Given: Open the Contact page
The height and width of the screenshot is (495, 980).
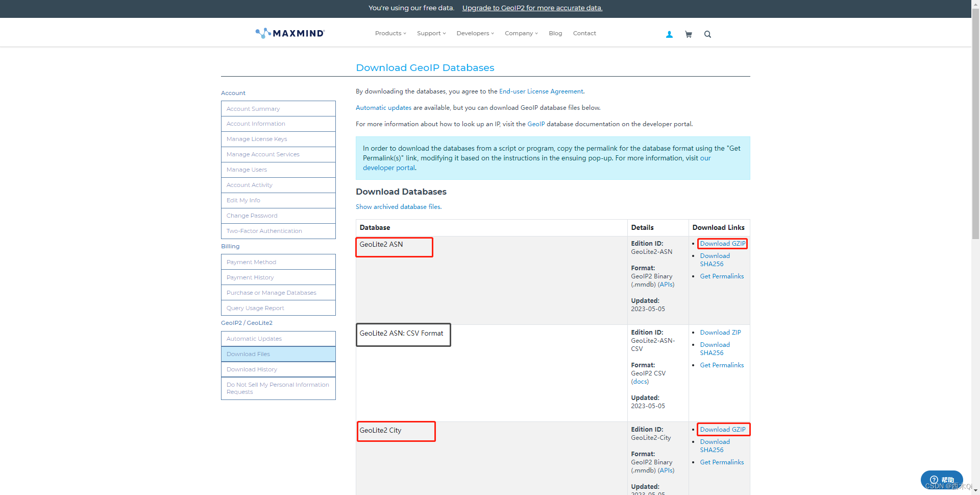Looking at the screenshot, I should tap(584, 33).
